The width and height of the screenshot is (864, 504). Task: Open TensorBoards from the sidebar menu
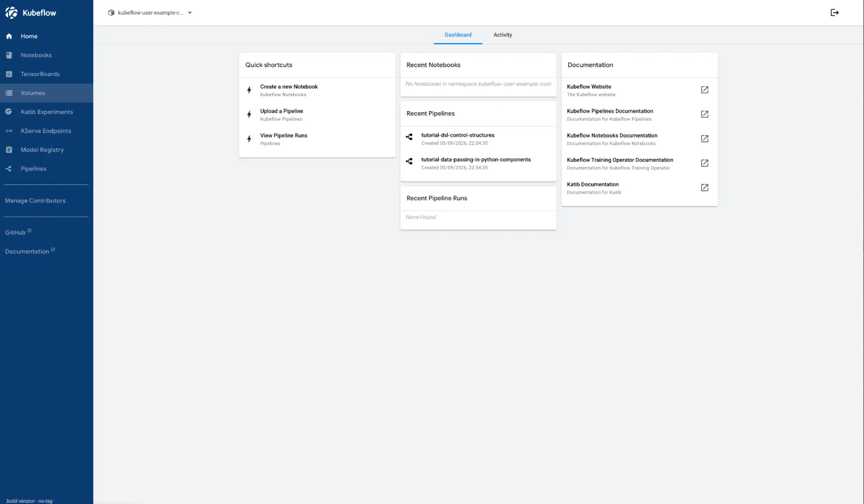46,74
